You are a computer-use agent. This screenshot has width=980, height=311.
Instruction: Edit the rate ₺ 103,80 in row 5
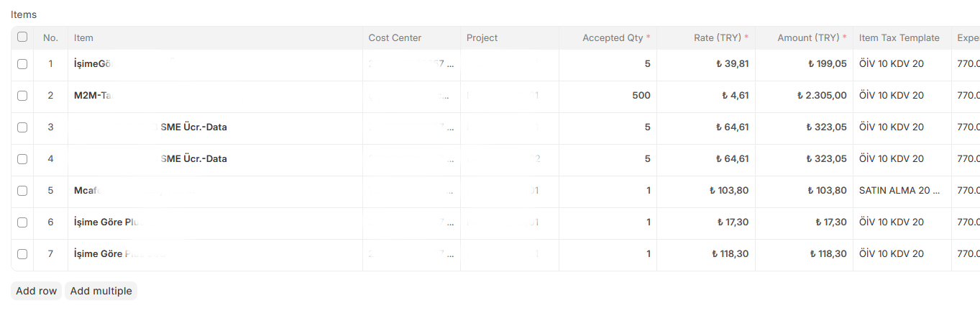[x=706, y=191]
